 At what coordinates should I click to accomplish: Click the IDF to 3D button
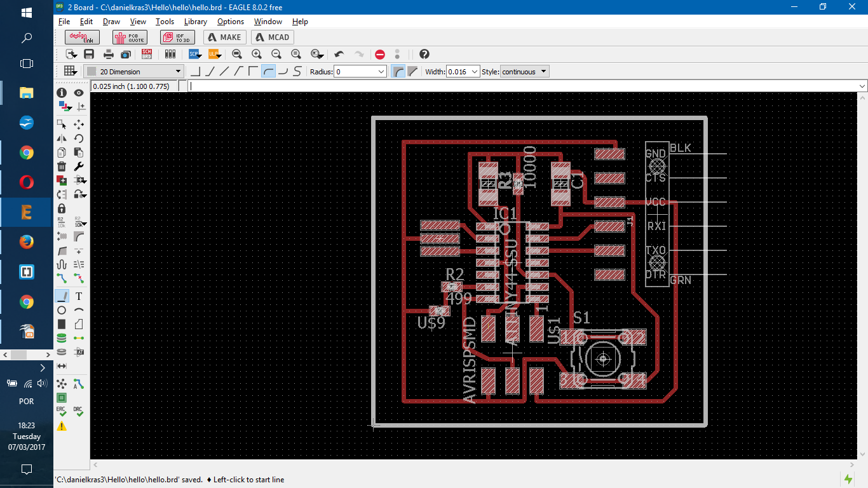(177, 37)
